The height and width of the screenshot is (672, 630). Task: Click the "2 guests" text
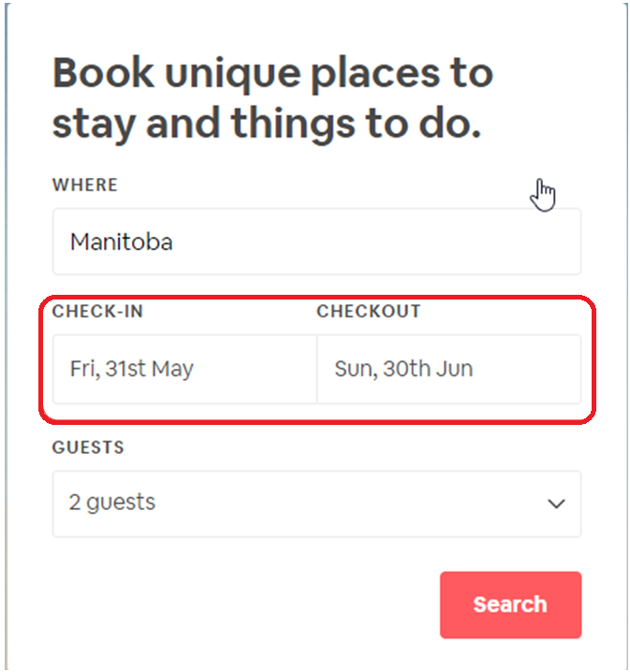coord(111,503)
